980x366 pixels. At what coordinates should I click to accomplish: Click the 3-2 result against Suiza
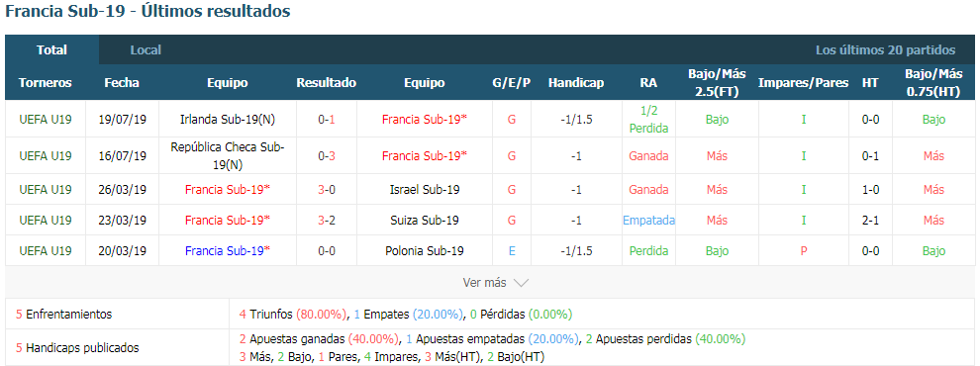pos(327,220)
